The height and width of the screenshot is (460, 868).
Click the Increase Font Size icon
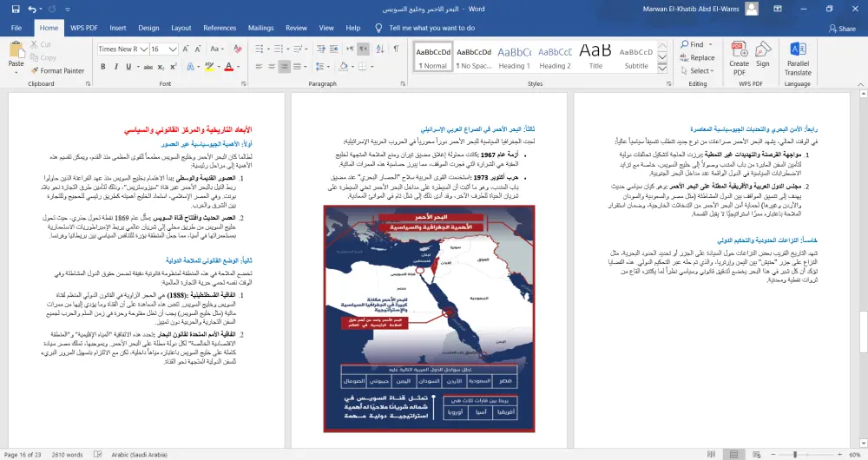186,49
